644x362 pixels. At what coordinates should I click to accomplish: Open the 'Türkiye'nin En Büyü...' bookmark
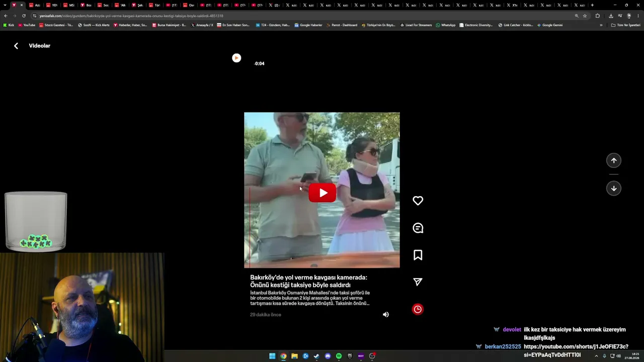378,25
